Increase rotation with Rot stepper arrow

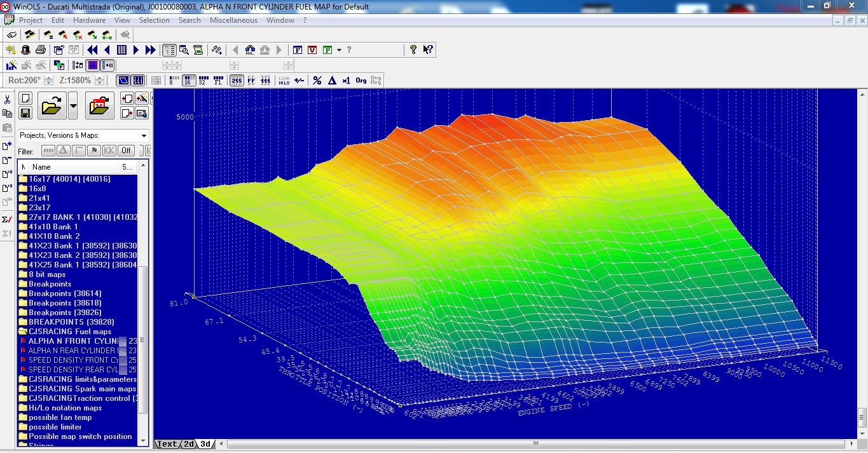coord(49,78)
